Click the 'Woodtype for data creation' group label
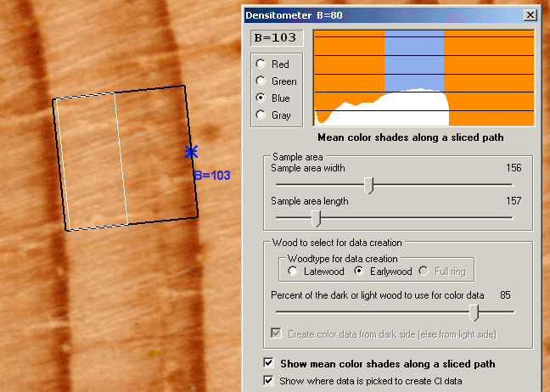550x392 pixels. [x=343, y=259]
